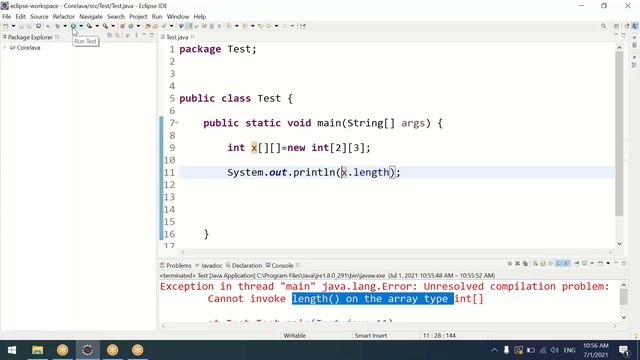Click the Coverage run toolbar icon
The image size is (640, 360).
pos(89,26)
